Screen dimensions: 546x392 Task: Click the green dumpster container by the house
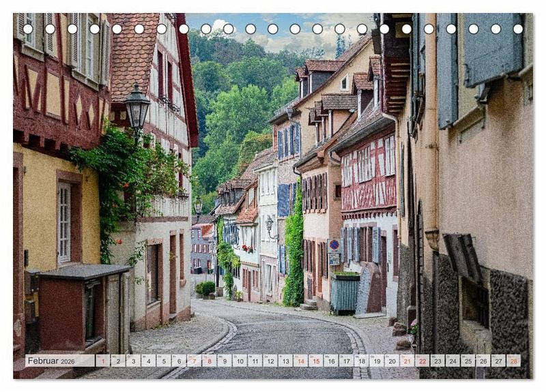pyautogui.click(x=345, y=293)
